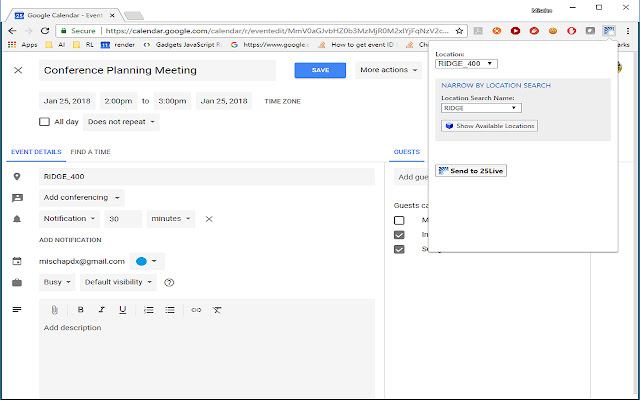Remove the 30 minute notification
Image resolution: width=640 pixels, height=400 pixels.
[209, 219]
